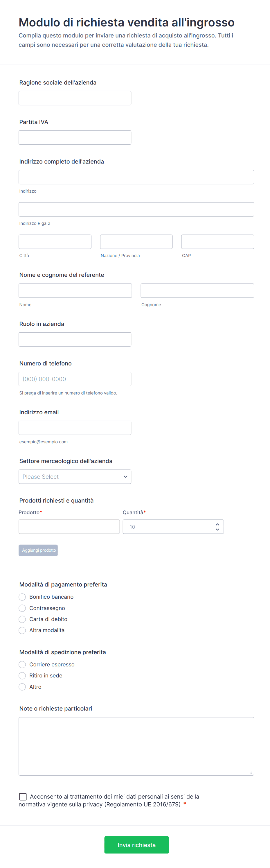Click the Note o richieste textarea
The height and width of the screenshot is (868, 270).
[x=136, y=746]
